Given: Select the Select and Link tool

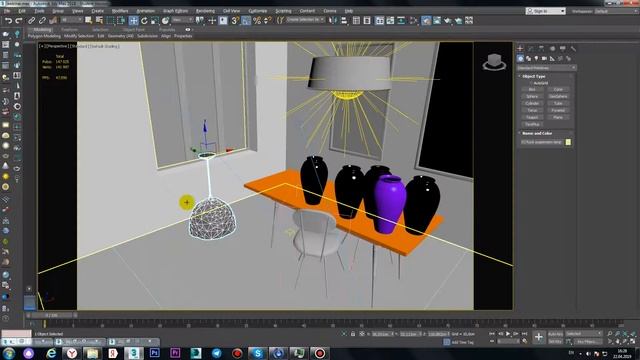Looking at the screenshot, I should pyautogui.click(x=31, y=20).
